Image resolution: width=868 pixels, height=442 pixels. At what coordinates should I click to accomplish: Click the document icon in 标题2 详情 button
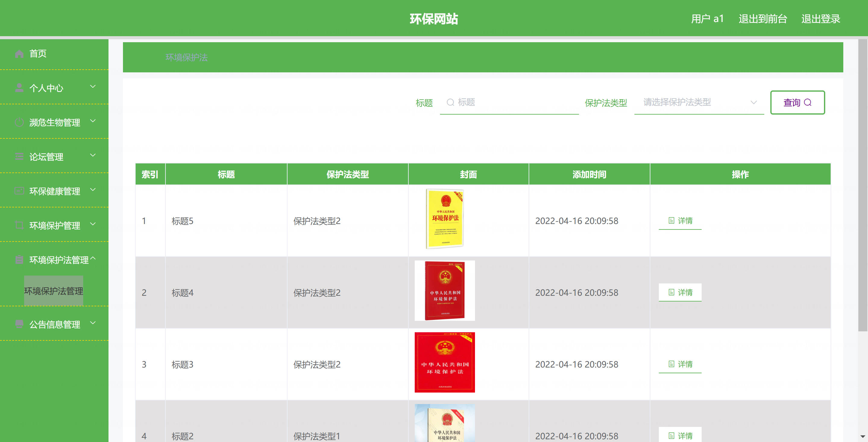(671, 436)
